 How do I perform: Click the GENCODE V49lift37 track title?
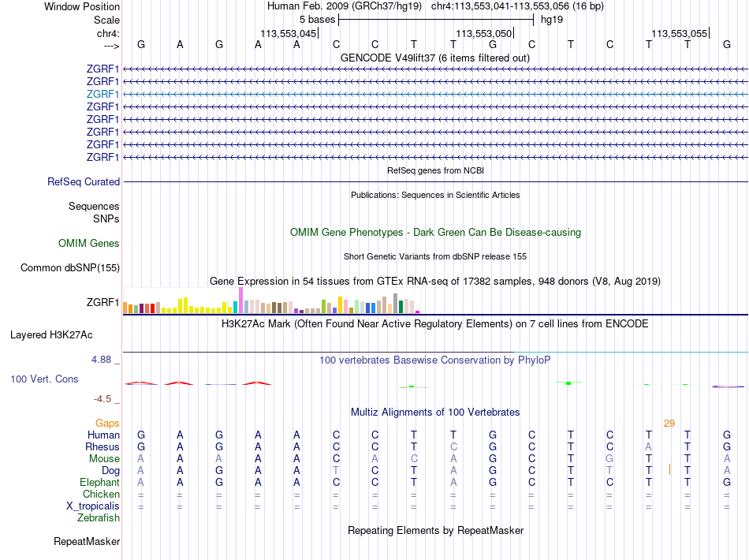435,58
